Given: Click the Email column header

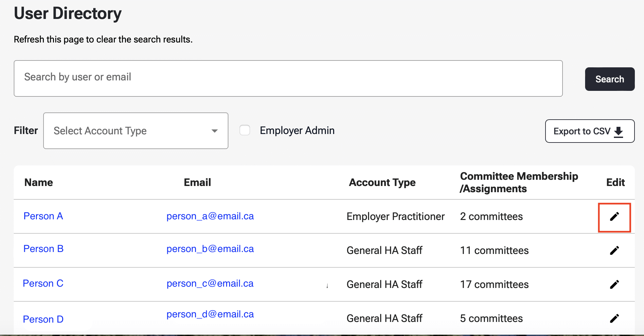Looking at the screenshot, I should pyautogui.click(x=197, y=182).
